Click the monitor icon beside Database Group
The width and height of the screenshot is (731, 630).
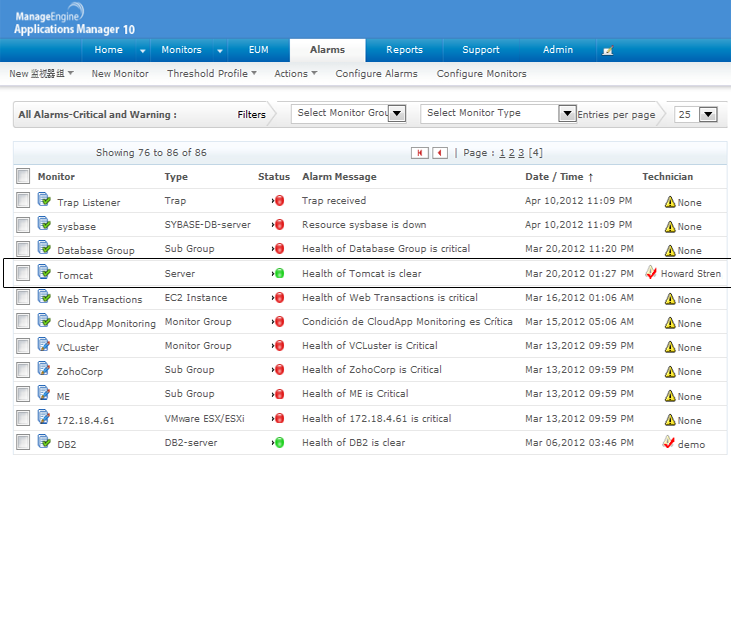(44, 247)
